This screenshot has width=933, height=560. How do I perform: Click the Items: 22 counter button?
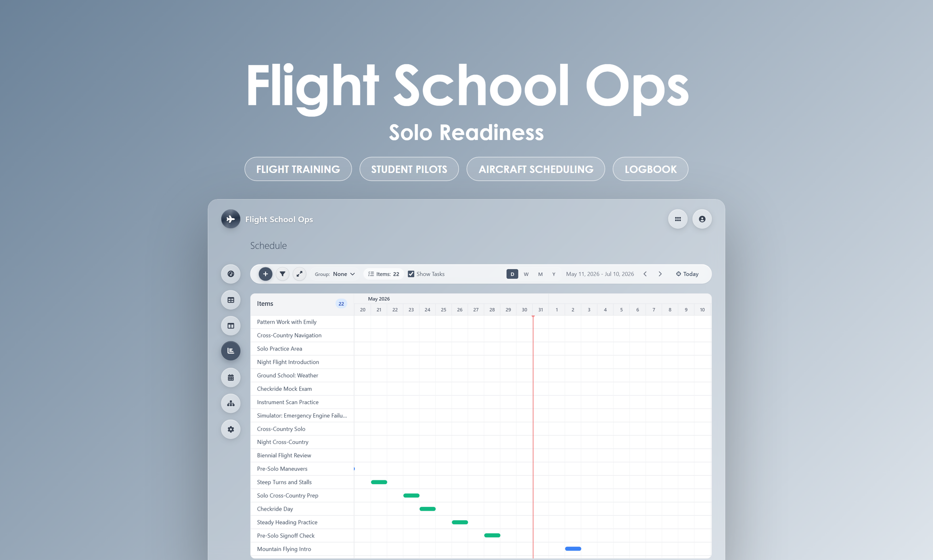[384, 274]
